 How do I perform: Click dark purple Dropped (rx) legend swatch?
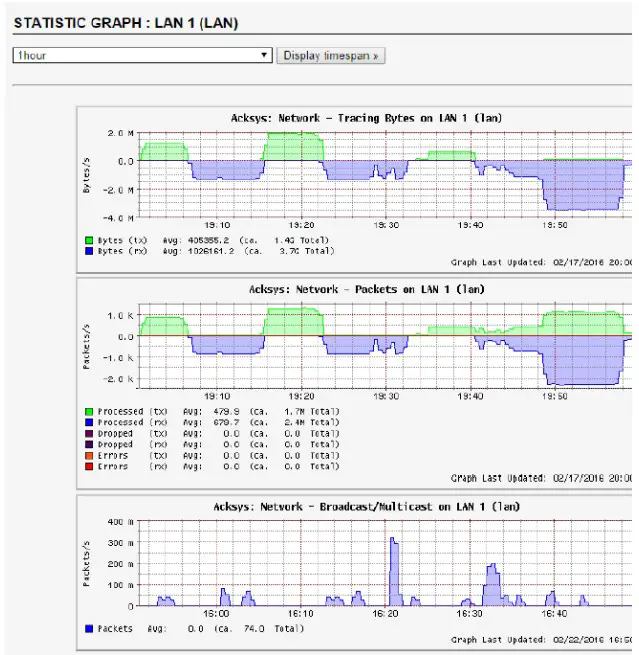(x=89, y=444)
